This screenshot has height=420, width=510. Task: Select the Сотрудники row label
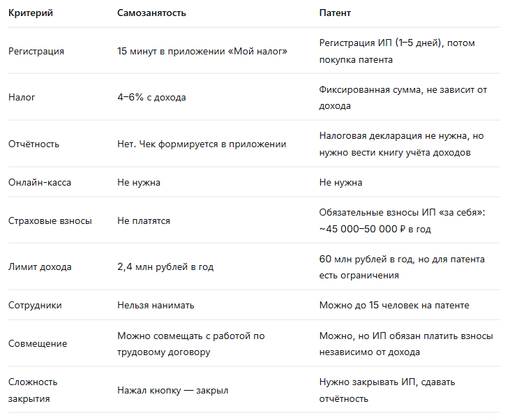pos(35,306)
